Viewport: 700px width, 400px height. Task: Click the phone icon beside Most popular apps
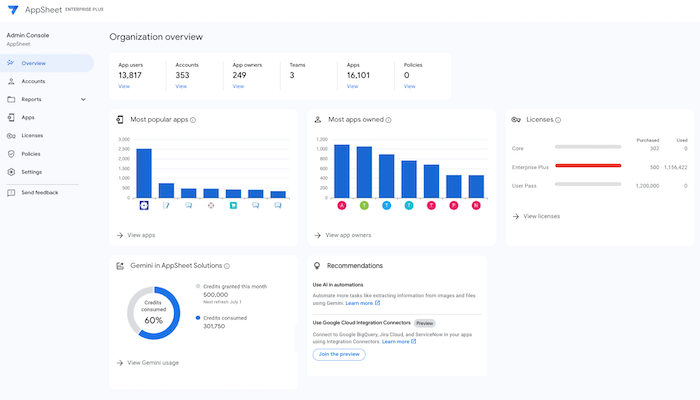[120, 120]
